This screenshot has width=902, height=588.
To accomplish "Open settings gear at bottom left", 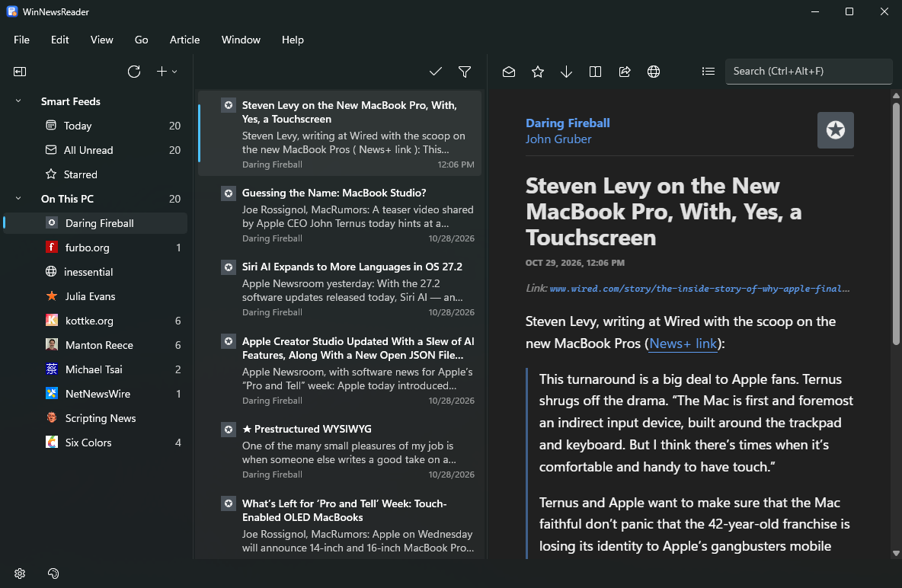I will pyautogui.click(x=20, y=574).
